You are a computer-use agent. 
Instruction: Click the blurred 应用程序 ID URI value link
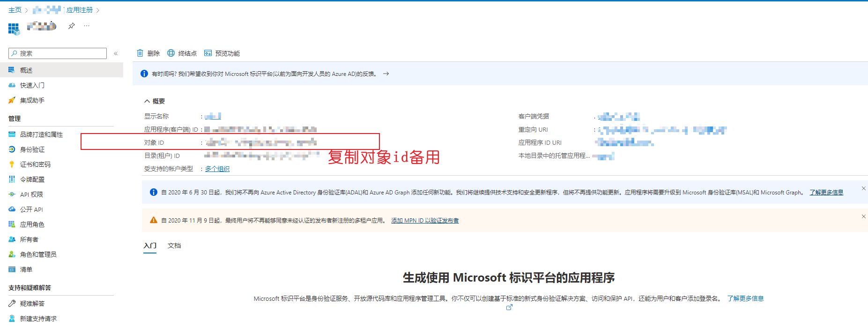pyautogui.click(x=625, y=142)
